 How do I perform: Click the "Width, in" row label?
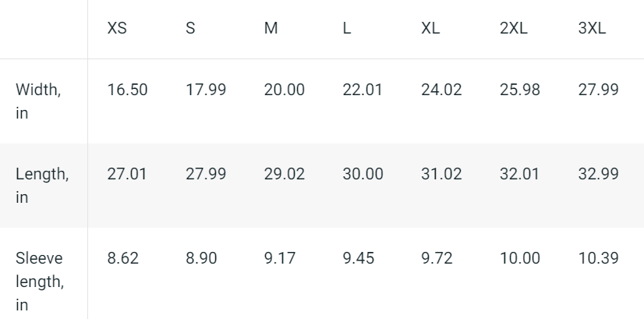[x=38, y=101]
